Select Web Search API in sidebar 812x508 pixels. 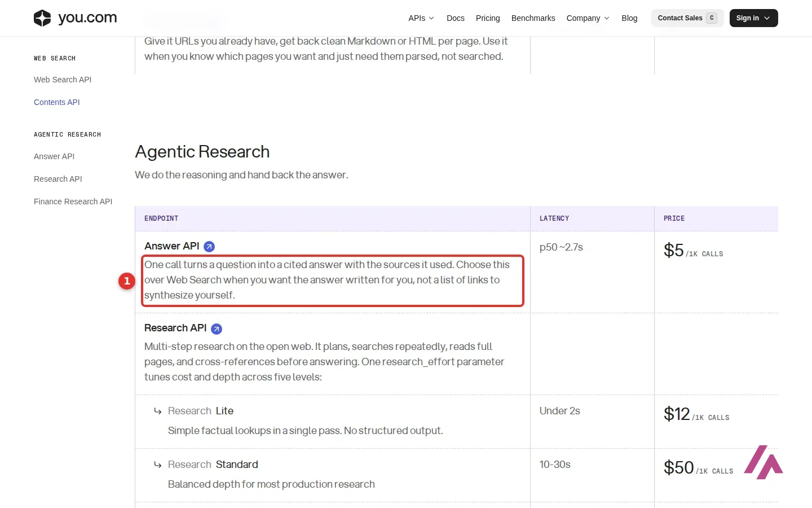63,80
